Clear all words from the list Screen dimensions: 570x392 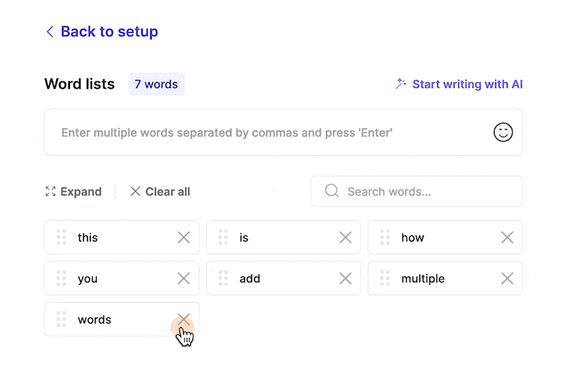(160, 192)
